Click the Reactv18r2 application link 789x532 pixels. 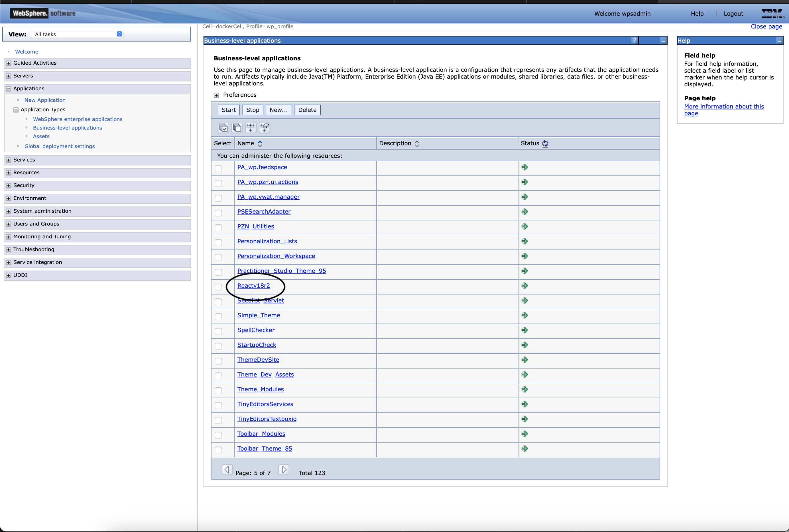254,286
